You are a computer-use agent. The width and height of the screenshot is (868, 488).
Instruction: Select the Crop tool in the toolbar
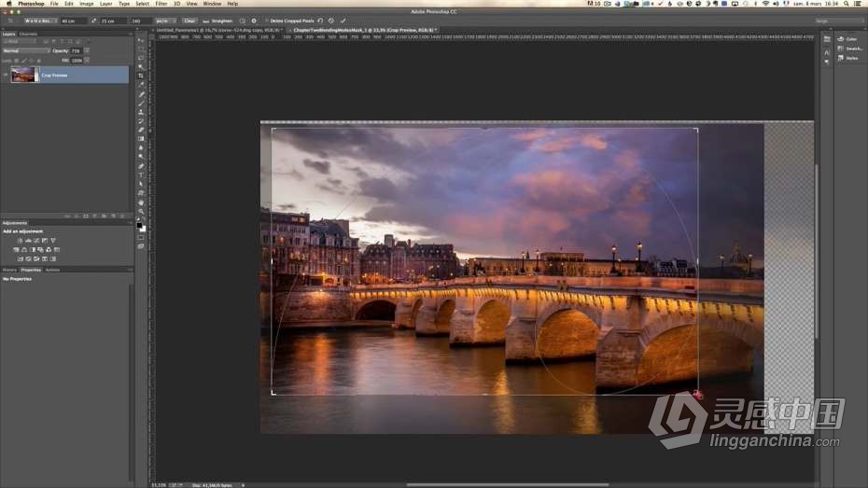(x=141, y=76)
